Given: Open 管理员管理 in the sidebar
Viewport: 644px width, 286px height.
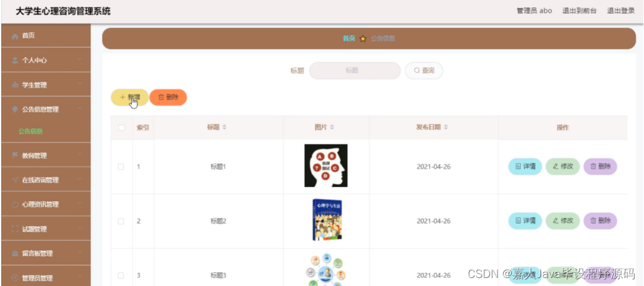Looking at the screenshot, I should [x=46, y=277].
